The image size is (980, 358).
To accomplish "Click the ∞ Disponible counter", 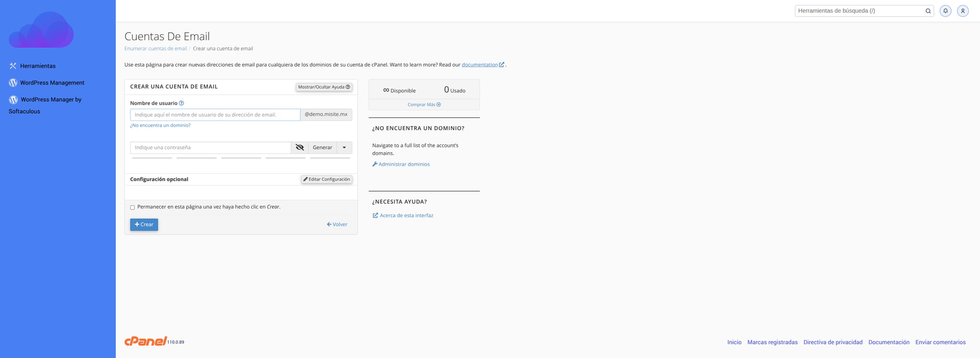I will point(399,90).
